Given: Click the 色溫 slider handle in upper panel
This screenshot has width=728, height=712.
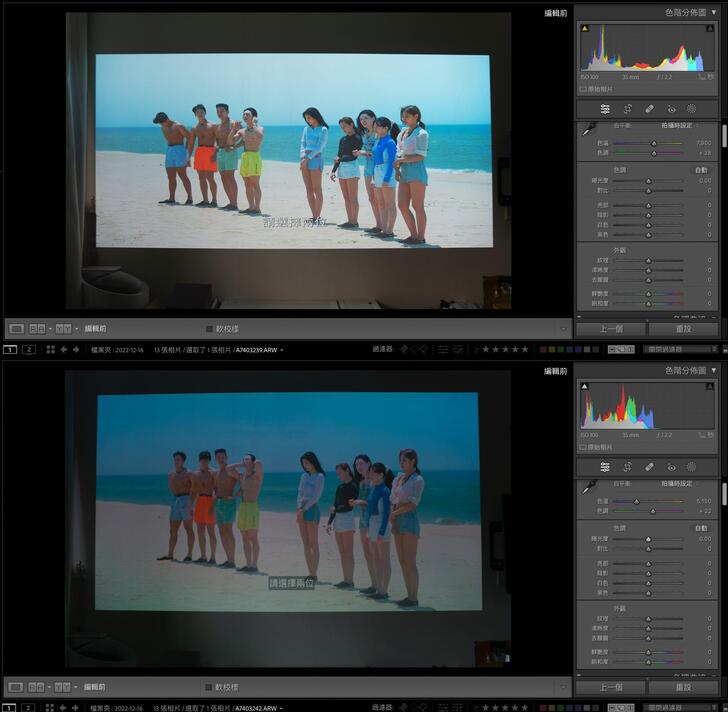Looking at the screenshot, I should (654, 142).
